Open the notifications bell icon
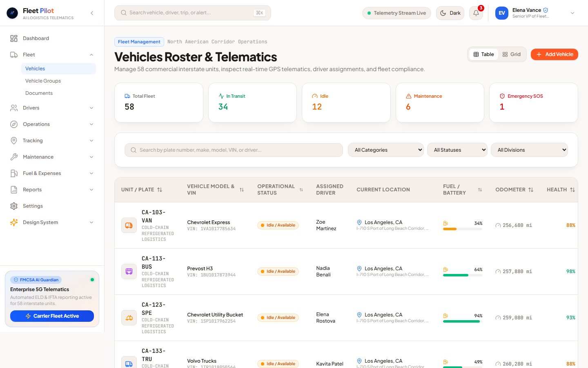 click(x=476, y=13)
